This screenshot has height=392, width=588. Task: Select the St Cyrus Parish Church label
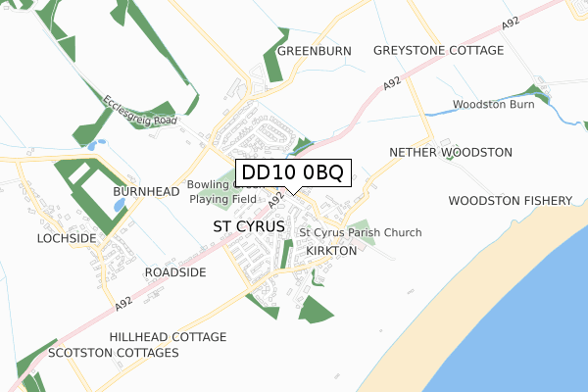[x=361, y=232]
